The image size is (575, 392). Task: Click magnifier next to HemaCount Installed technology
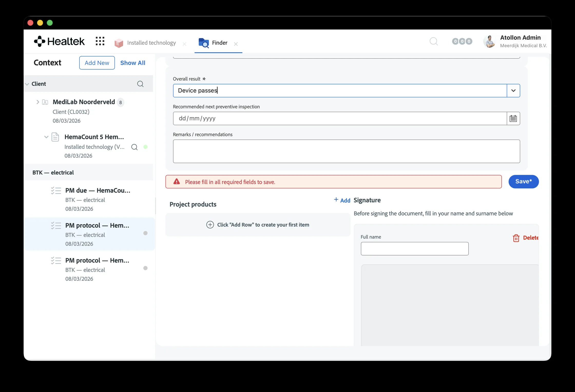[135, 147]
